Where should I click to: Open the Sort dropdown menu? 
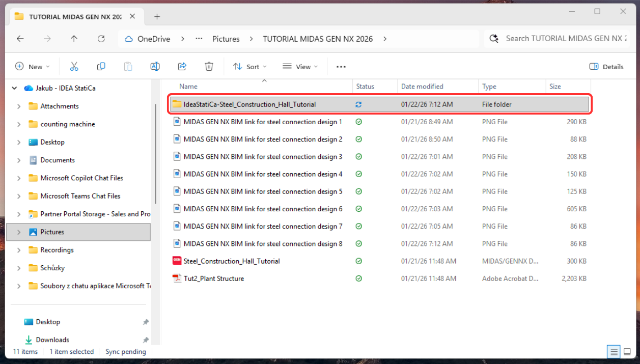coord(249,67)
